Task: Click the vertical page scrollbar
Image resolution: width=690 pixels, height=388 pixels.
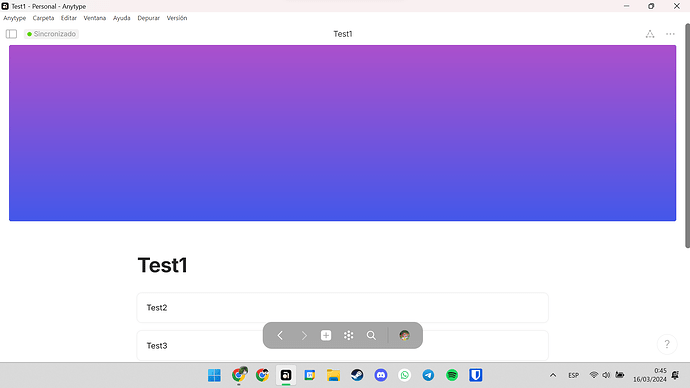Action: click(x=687, y=136)
